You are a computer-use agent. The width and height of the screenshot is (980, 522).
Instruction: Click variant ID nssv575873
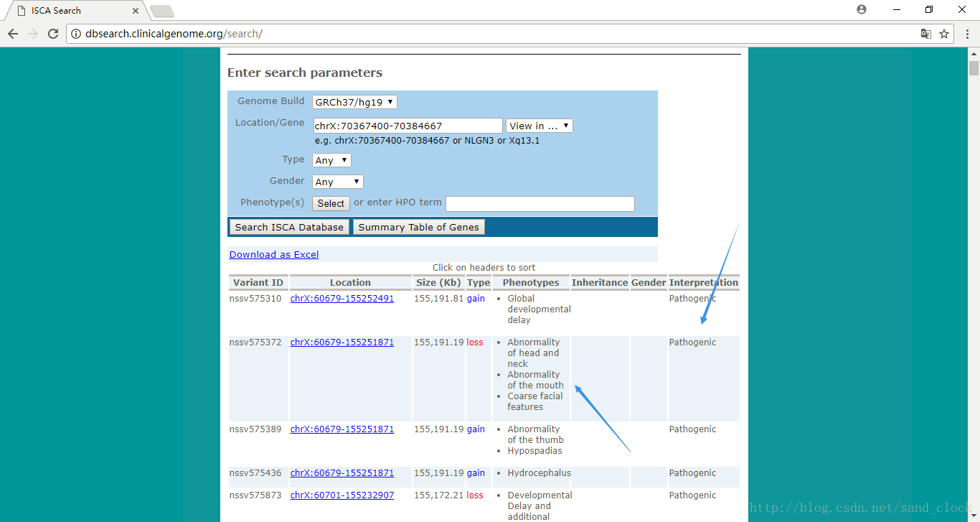[255, 495]
